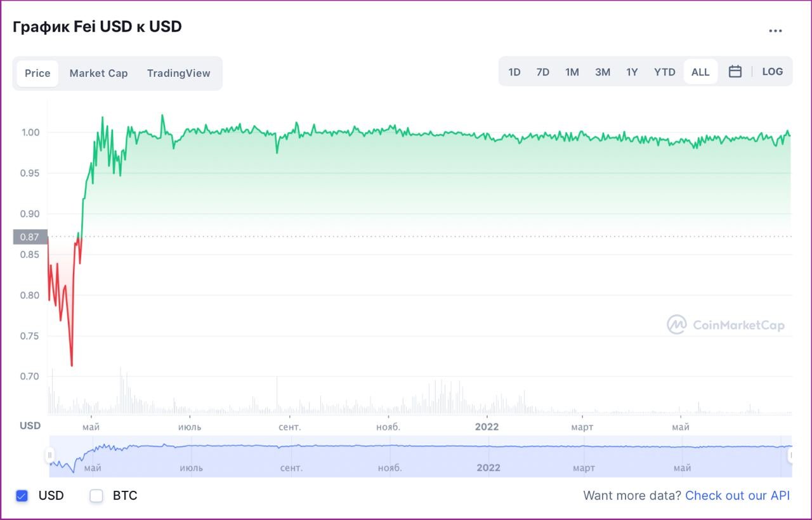This screenshot has width=812, height=520.
Task: Click the CoinMarketCap watermark logo
Action: (x=725, y=325)
